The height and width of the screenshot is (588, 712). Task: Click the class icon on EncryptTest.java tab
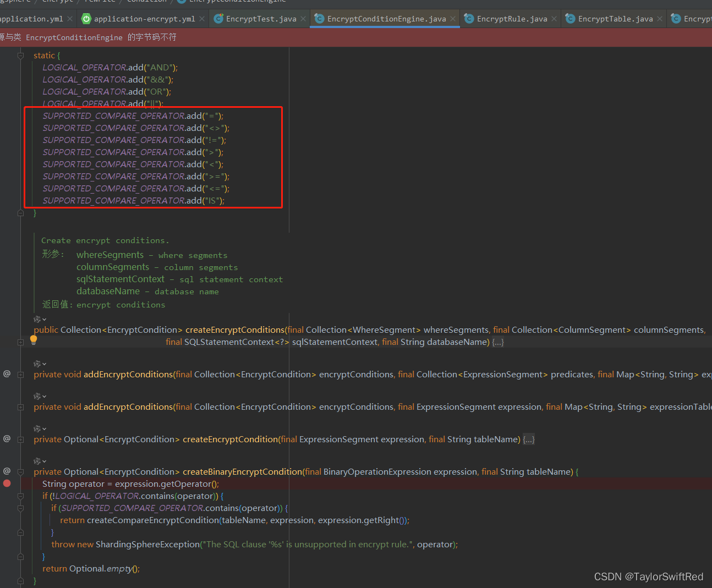218,19
